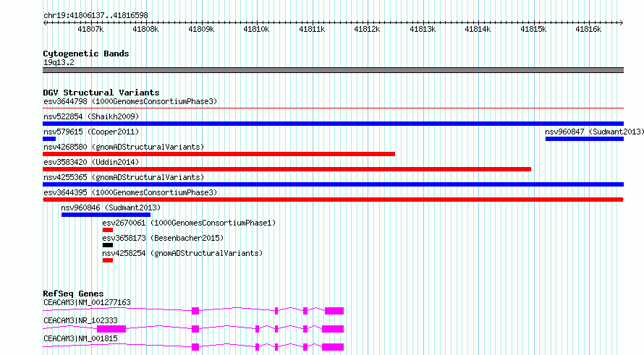The width and height of the screenshot is (644, 355).
Task: Select the red esv3644395 variant bar
Action: tap(333, 200)
